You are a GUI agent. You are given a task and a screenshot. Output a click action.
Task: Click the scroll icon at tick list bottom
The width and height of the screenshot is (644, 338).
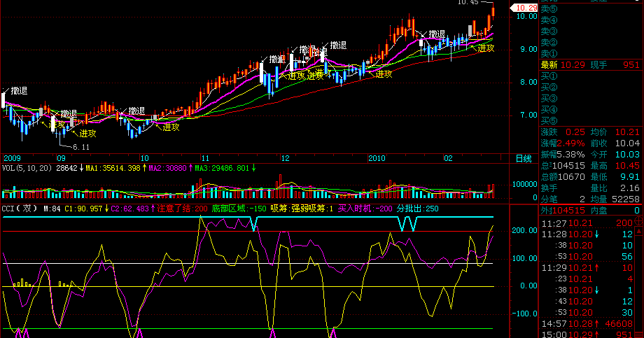tap(639, 335)
